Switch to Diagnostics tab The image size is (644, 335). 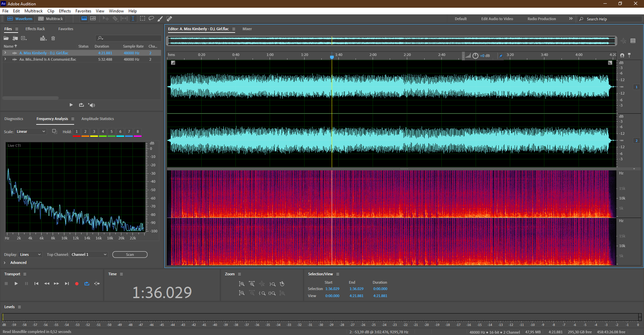click(x=14, y=119)
